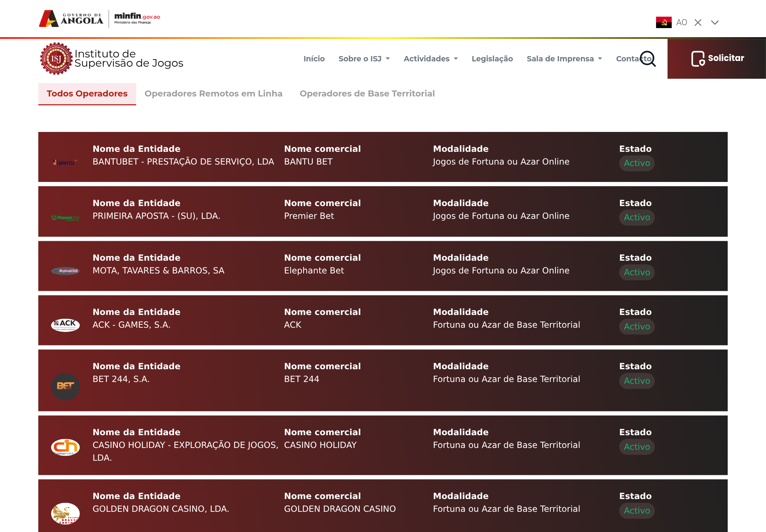Click commercial name Premier Bet
This screenshot has width=766, height=532.
(x=309, y=216)
